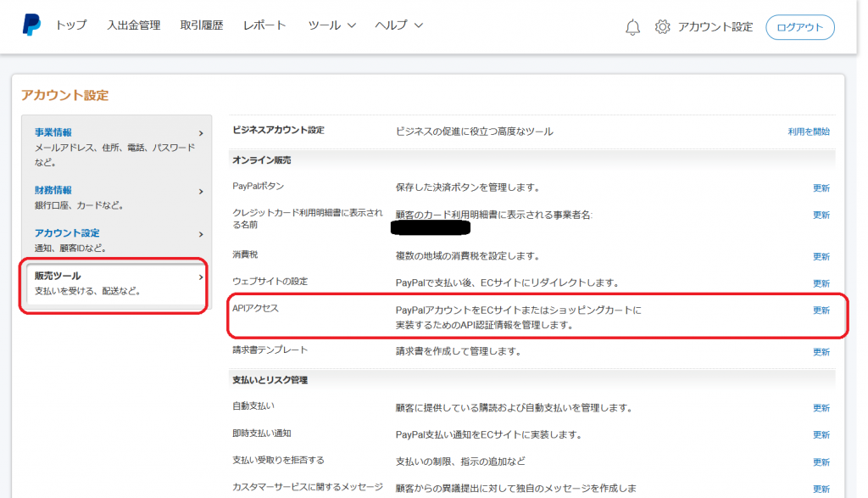Click the chevron beside 販売ツール
868x498 pixels.
(200, 277)
